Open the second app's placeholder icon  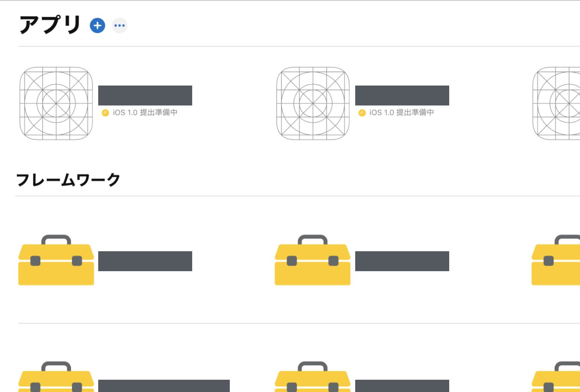(313, 103)
